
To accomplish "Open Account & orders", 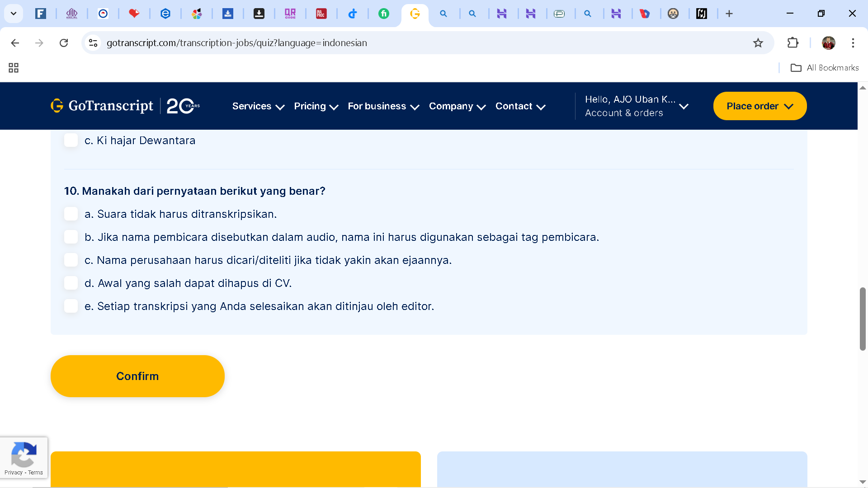I will 624,113.
